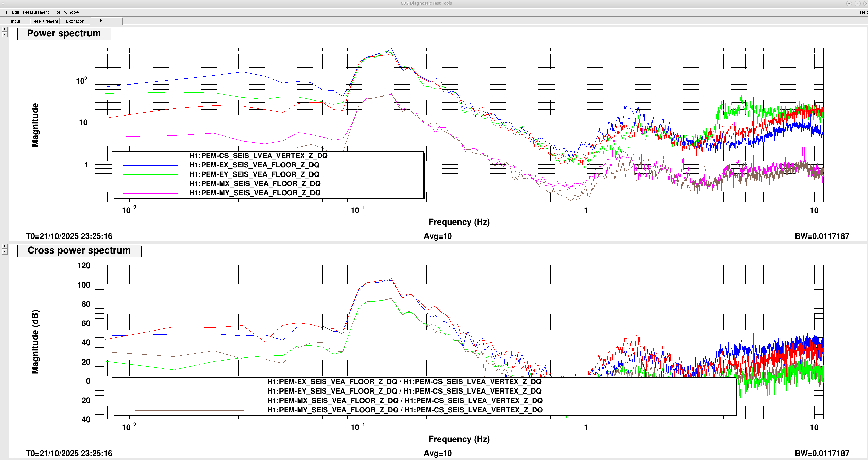Open the Plot menu

coord(56,12)
